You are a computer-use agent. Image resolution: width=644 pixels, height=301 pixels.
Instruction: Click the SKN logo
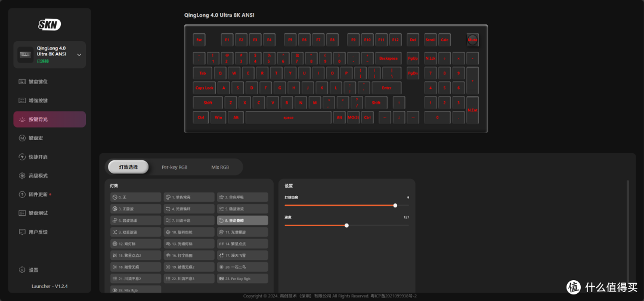[49, 25]
